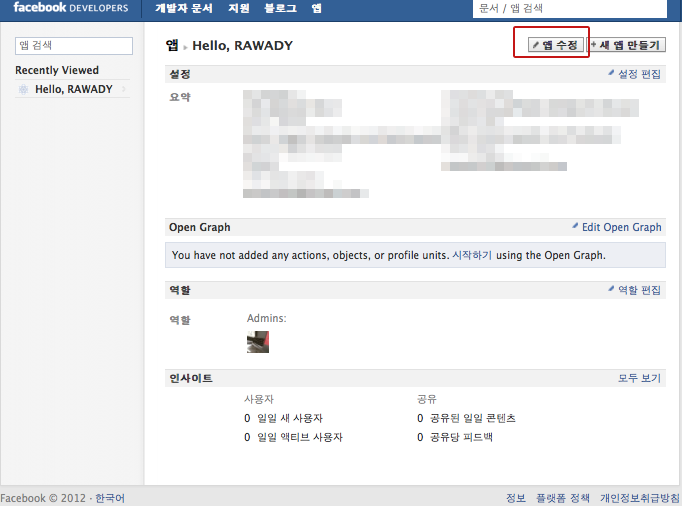
Task: Click the 앱 breadcrumb title
Action: click(x=172, y=45)
